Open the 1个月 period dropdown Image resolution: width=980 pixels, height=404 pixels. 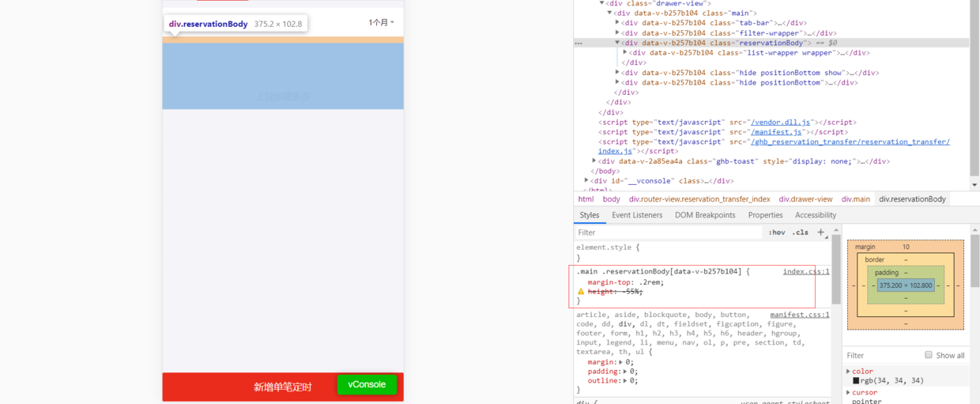click(x=381, y=22)
